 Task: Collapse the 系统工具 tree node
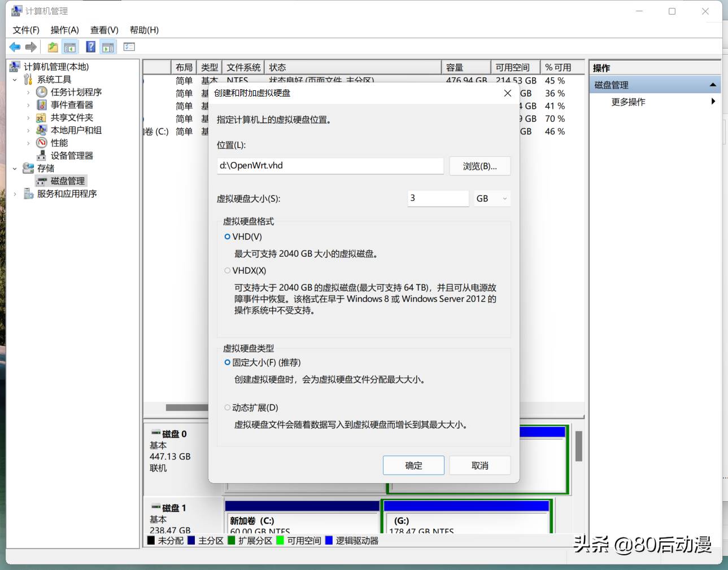[x=15, y=80]
